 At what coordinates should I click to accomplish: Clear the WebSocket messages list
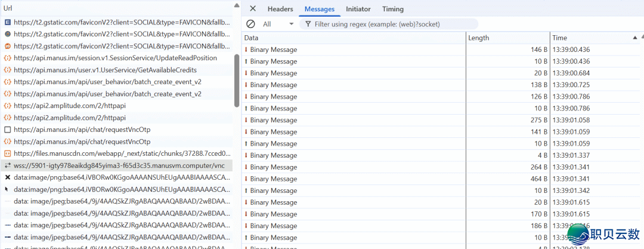pos(250,24)
